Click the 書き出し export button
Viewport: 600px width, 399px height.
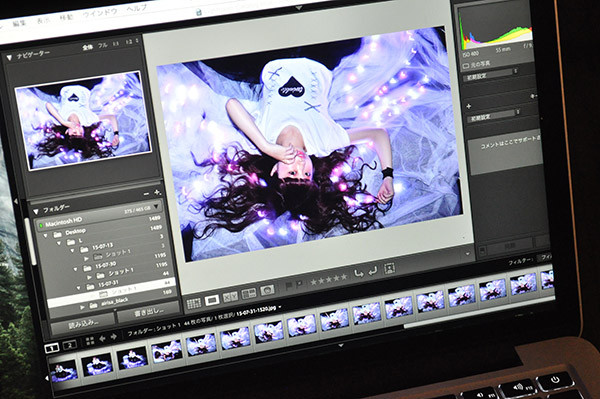click(148, 312)
